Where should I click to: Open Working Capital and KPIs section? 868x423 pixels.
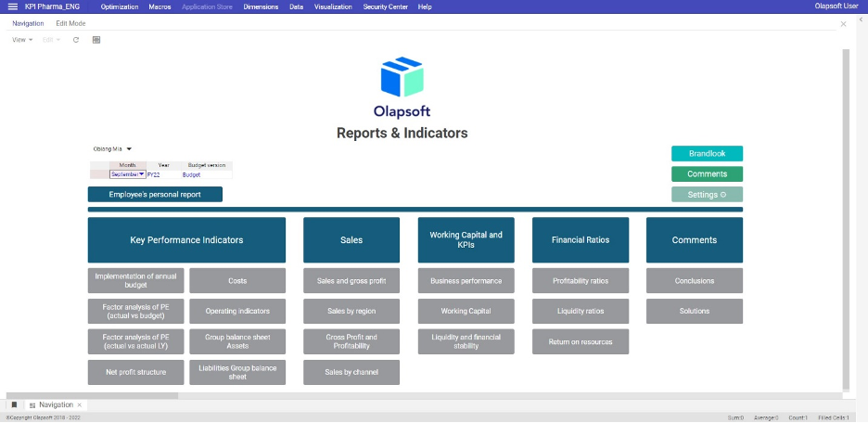click(466, 239)
